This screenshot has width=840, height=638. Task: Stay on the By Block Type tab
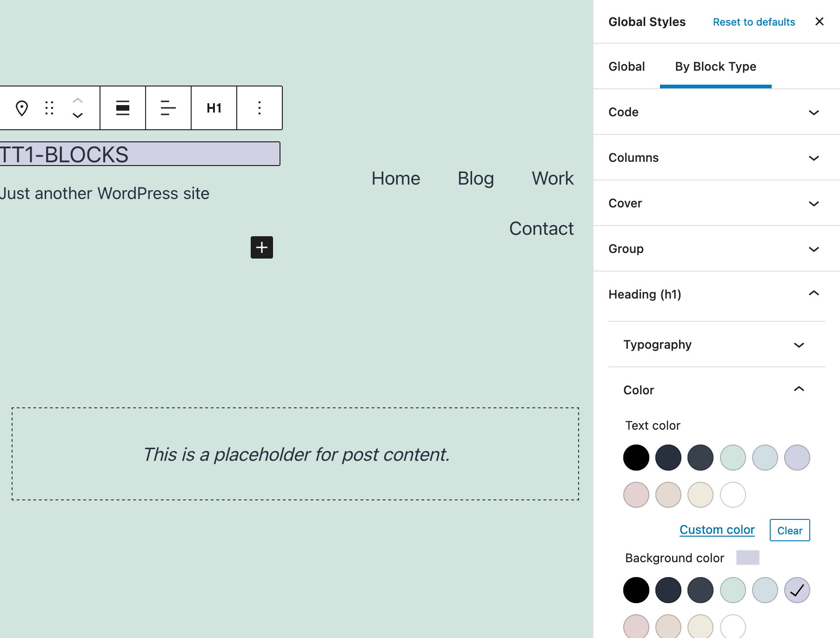[715, 66]
